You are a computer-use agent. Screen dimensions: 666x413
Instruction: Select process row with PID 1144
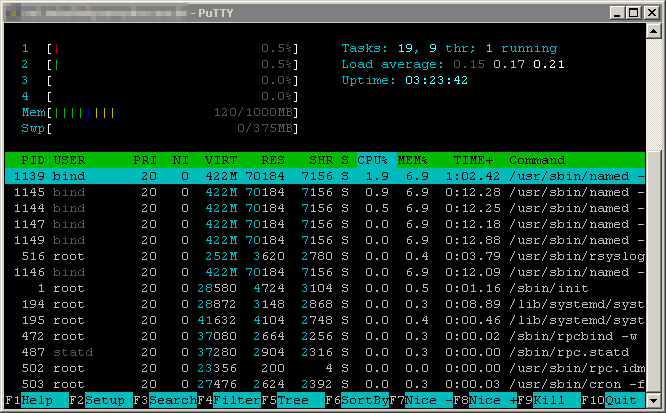pyautogui.click(x=325, y=208)
